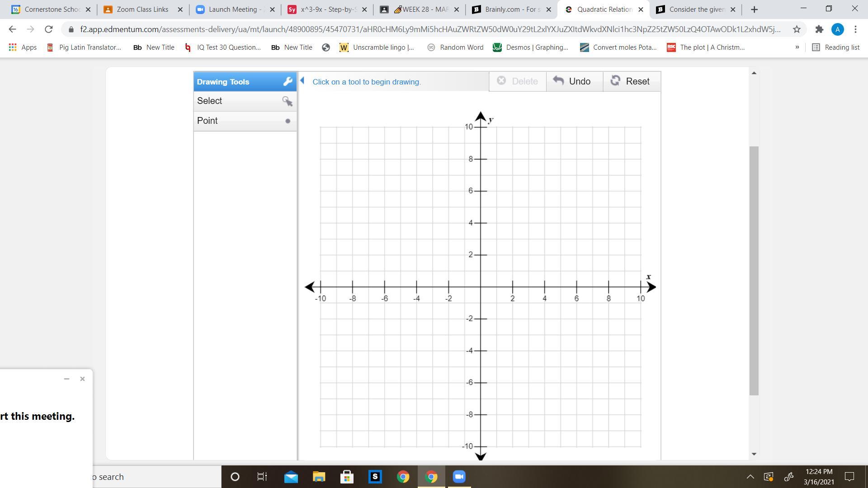Reload the page
The height and width of the screenshot is (488, 868).
click(x=49, y=29)
